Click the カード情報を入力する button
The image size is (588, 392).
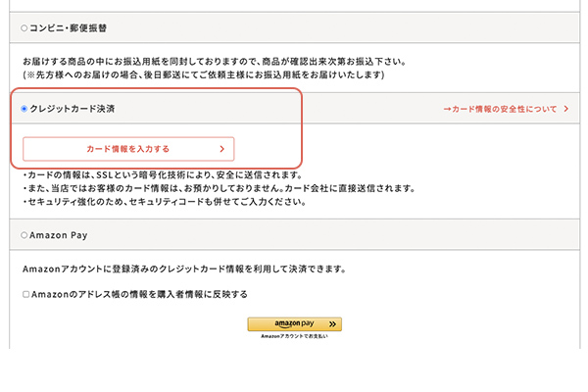point(128,149)
